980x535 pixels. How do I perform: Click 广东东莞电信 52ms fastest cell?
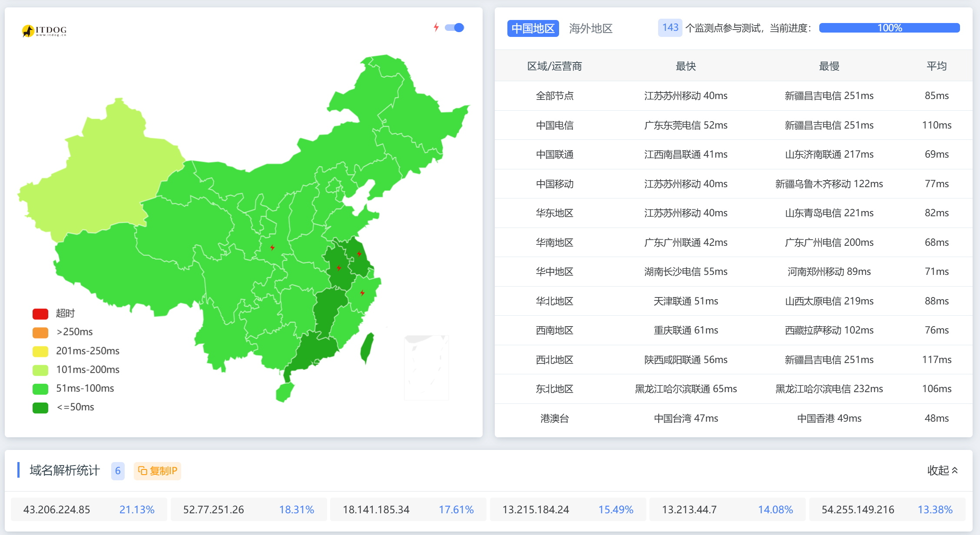pyautogui.click(x=685, y=125)
